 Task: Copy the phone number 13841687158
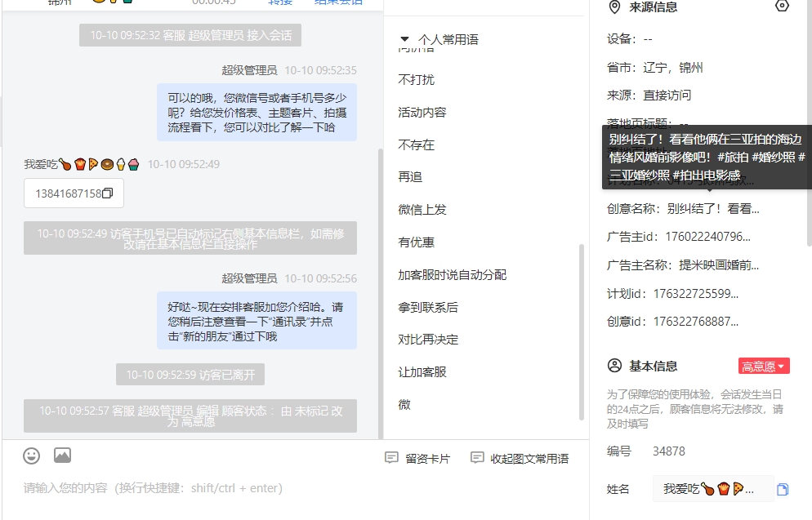(108, 193)
